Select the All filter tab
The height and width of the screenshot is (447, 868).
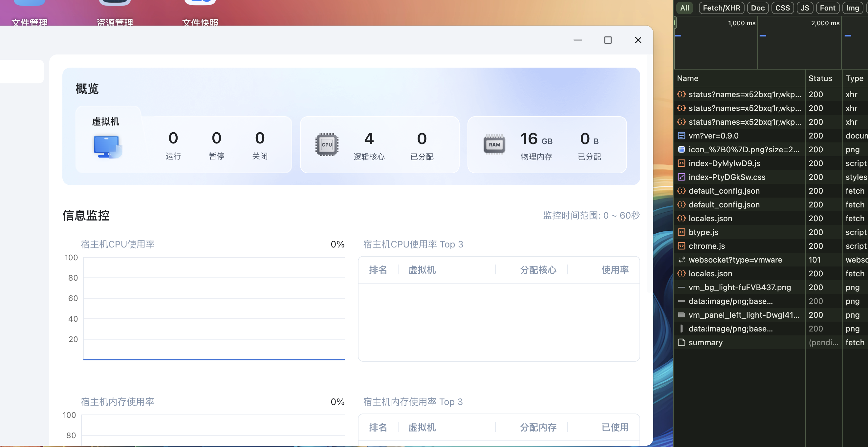[684, 8]
